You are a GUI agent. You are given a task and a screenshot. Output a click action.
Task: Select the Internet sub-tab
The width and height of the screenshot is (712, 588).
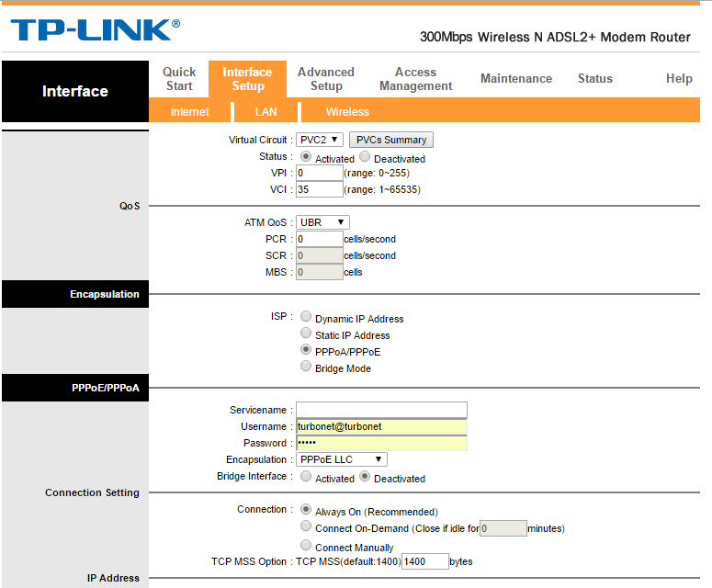pos(189,112)
